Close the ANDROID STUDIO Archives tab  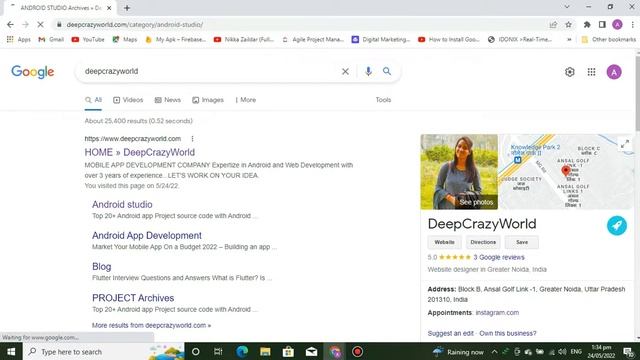point(109,8)
